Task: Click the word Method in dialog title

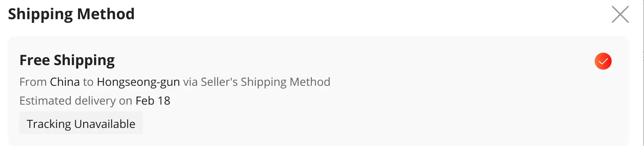Action: (106, 14)
